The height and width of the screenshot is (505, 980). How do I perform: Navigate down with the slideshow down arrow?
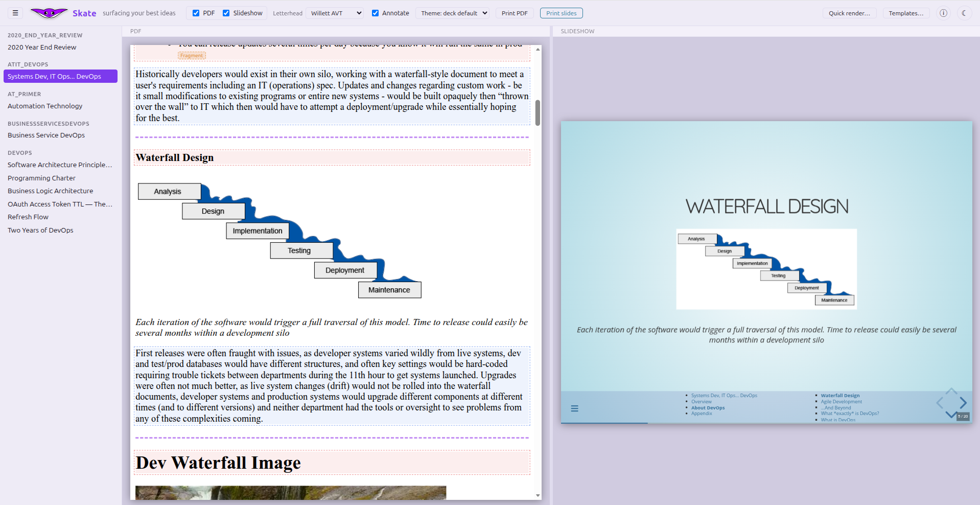click(x=951, y=415)
